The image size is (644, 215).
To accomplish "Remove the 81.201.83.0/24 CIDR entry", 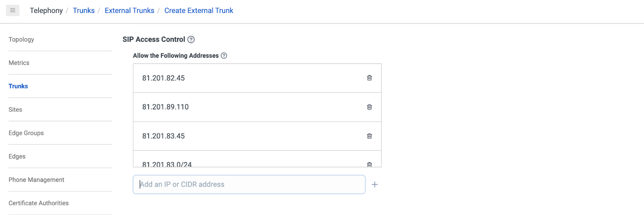I will point(369,164).
